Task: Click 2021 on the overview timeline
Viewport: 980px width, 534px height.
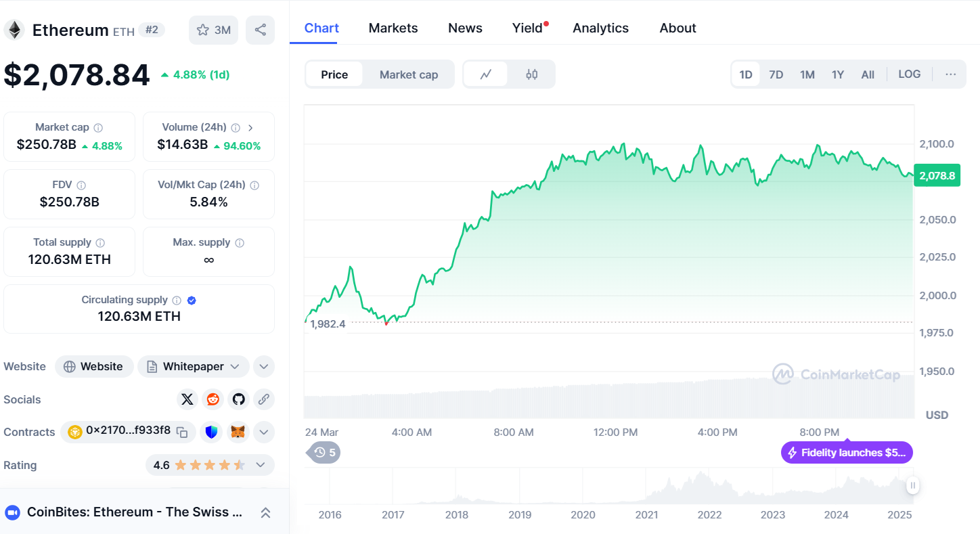Action: [646, 514]
